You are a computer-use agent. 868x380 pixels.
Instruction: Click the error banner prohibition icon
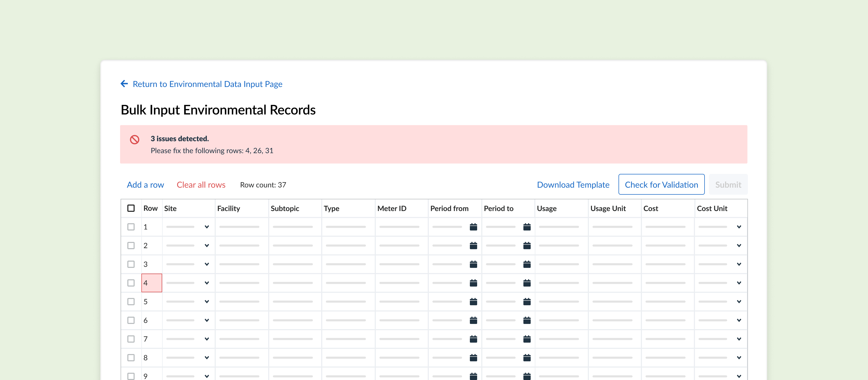pyautogui.click(x=135, y=139)
